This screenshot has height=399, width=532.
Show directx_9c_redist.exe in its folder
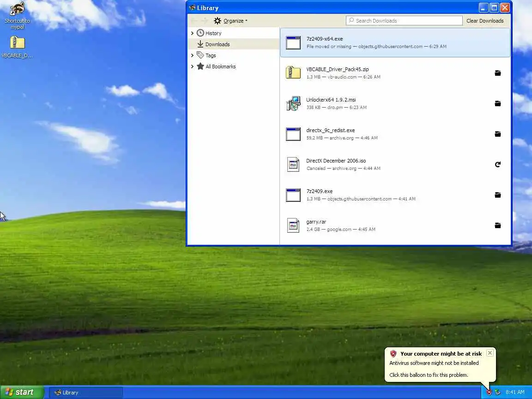pos(497,134)
